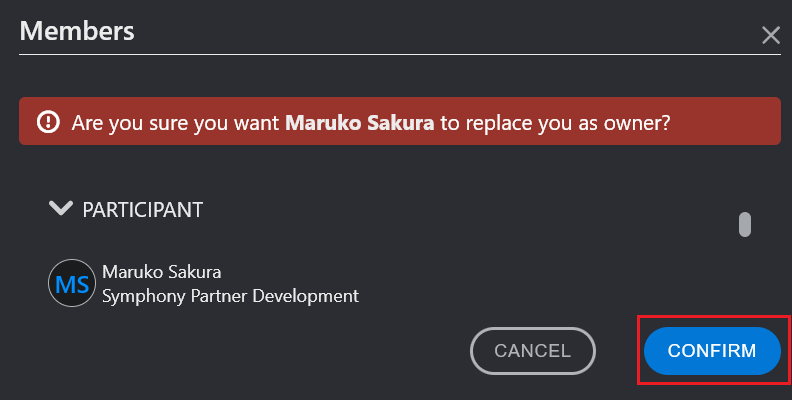Click the exclamation warning icon in the banner
This screenshot has width=792, height=400.
coord(48,122)
